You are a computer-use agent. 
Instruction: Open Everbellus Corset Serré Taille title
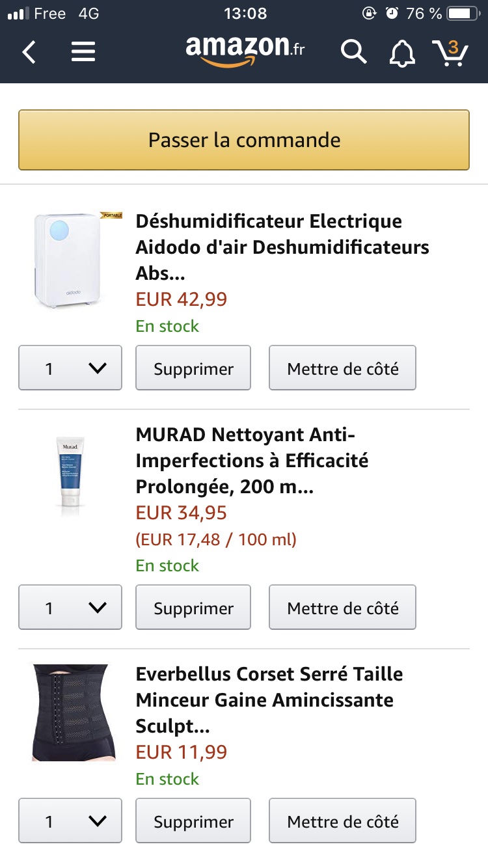point(269,700)
